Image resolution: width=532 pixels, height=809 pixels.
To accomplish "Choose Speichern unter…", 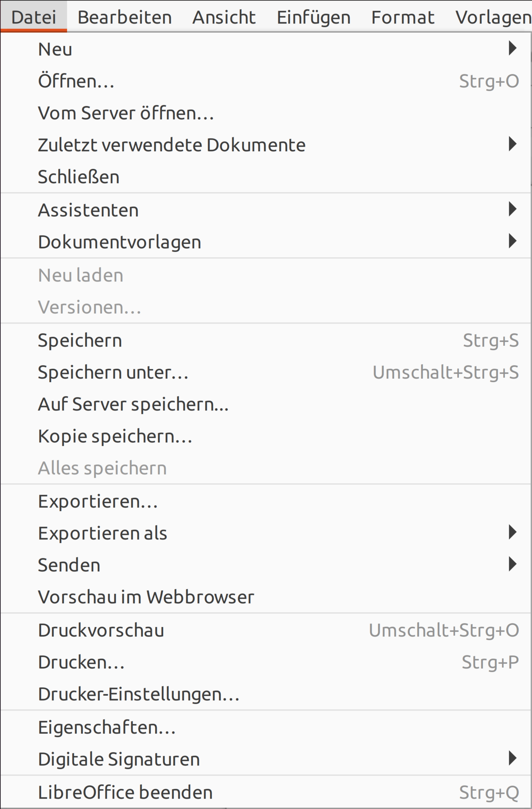I will tap(266, 372).
